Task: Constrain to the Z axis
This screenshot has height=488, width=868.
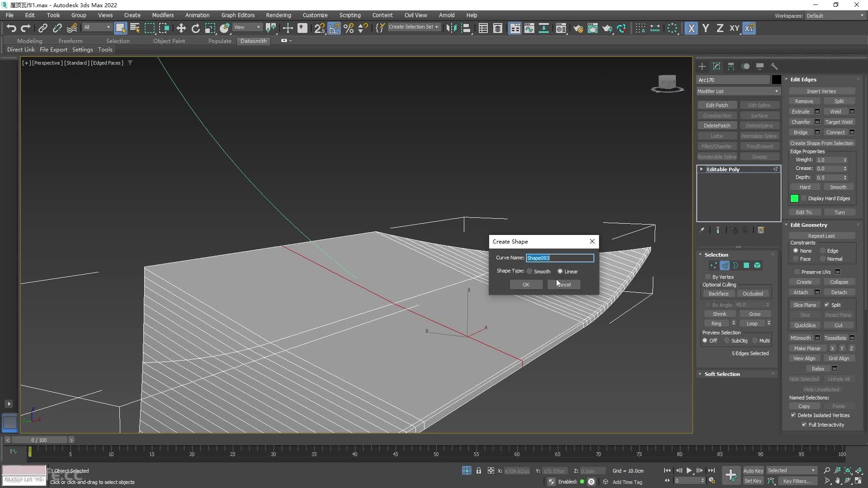Action: (720, 28)
